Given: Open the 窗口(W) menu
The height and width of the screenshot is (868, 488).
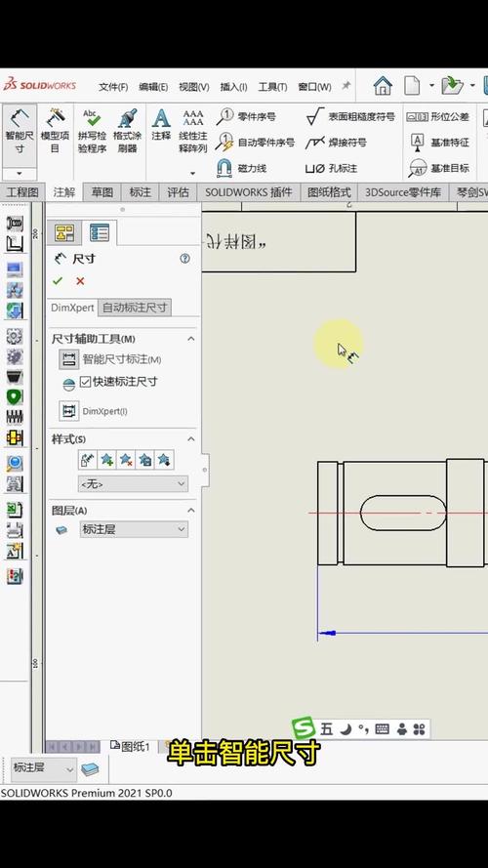Looking at the screenshot, I should (x=315, y=87).
